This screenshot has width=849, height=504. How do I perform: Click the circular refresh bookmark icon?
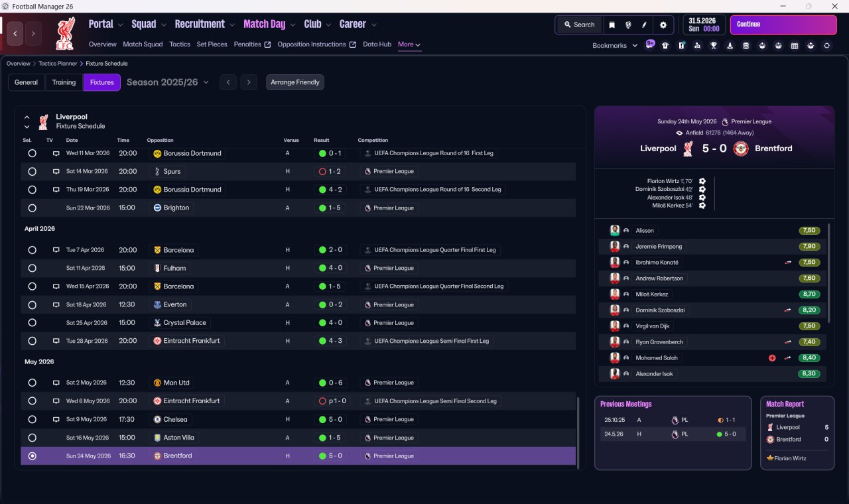826,46
